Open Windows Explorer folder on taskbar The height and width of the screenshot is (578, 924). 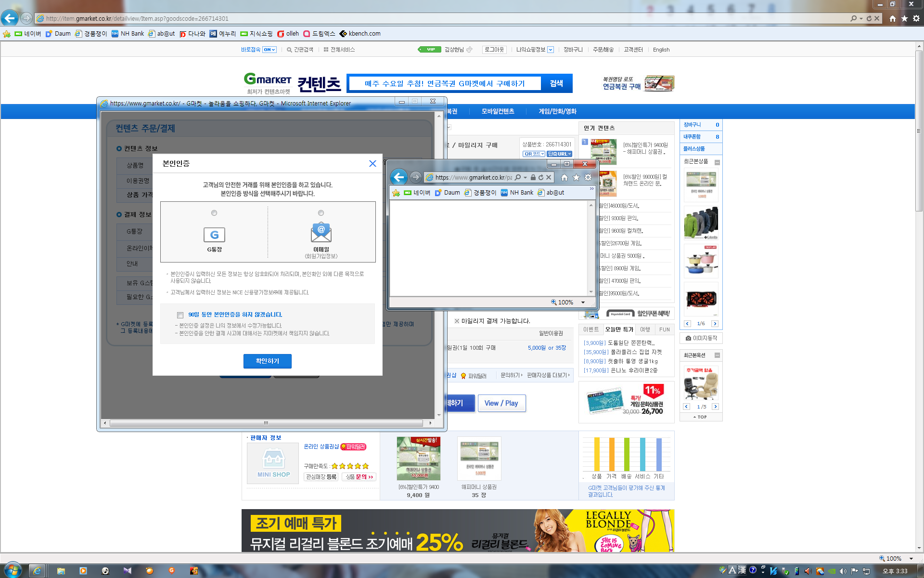pyautogui.click(x=61, y=571)
